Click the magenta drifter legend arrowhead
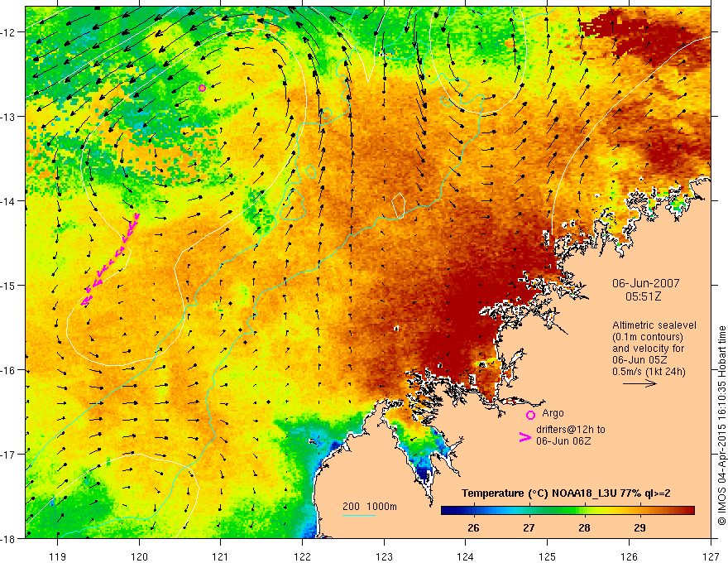Viewport: 728px width, 563px height. click(525, 437)
